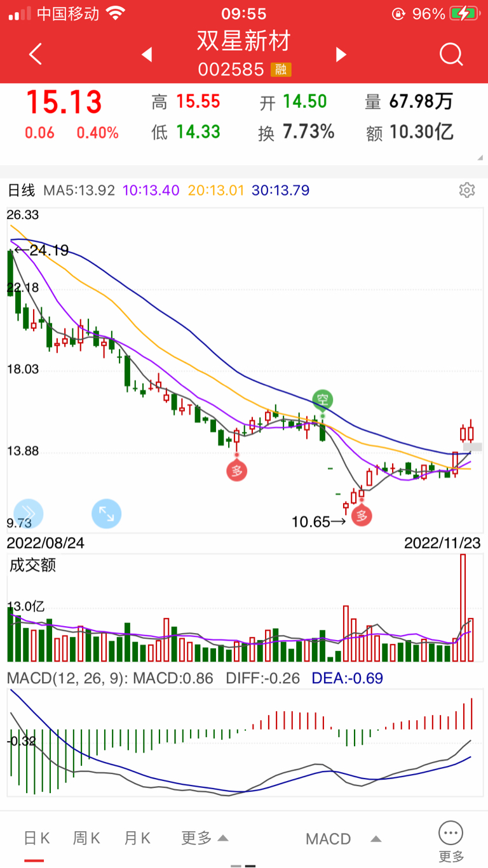
Task: Tap the DIFF:-0.26 value
Action: tap(263, 678)
